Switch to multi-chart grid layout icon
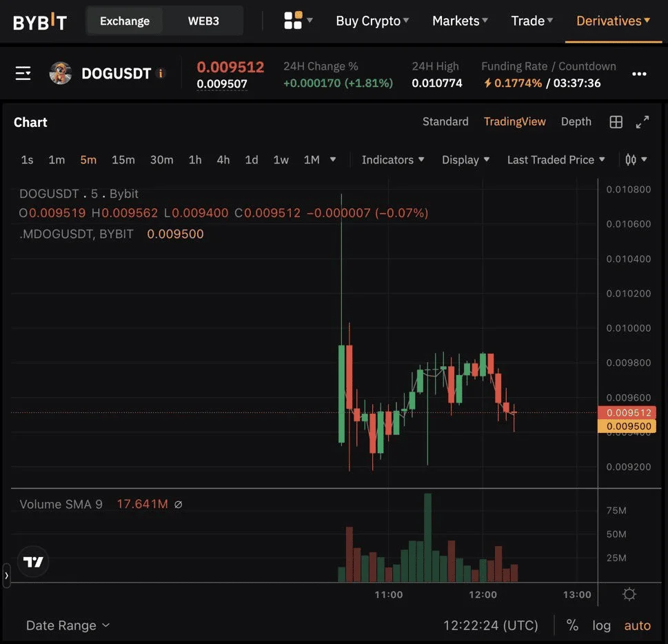This screenshot has width=668, height=644. pyautogui.click(x=616, y=122)
